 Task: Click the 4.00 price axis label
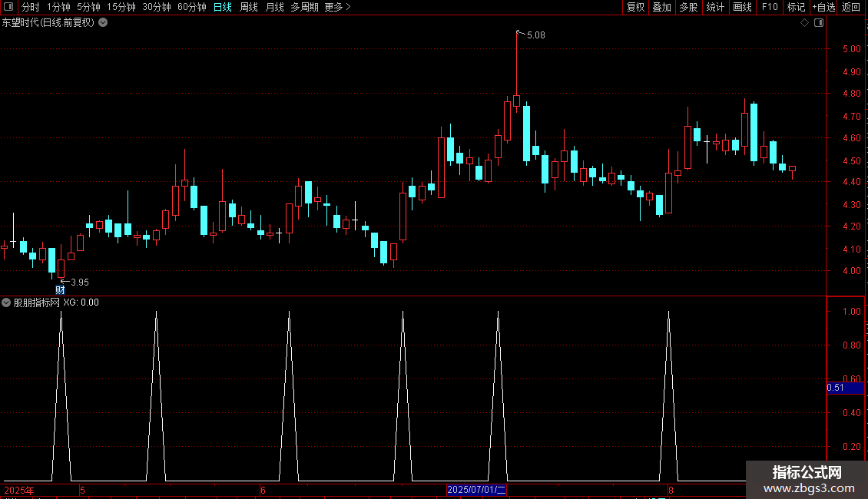click(x=851, y=271)
